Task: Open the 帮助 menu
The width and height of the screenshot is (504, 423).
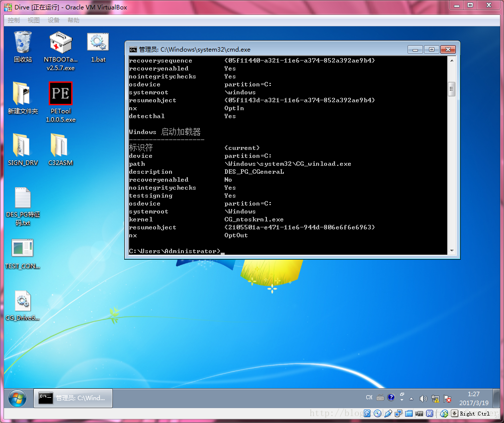Action: (x=74, y=20)
